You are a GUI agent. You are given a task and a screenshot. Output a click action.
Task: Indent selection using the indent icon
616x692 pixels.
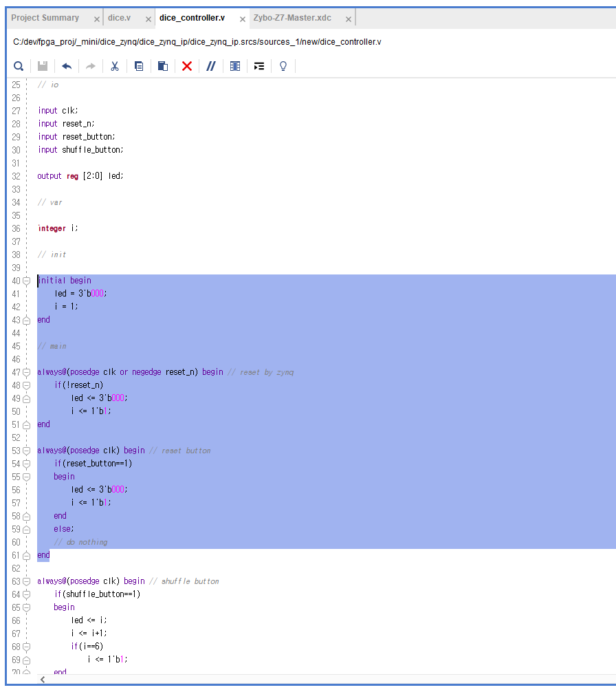click(258, 66)
